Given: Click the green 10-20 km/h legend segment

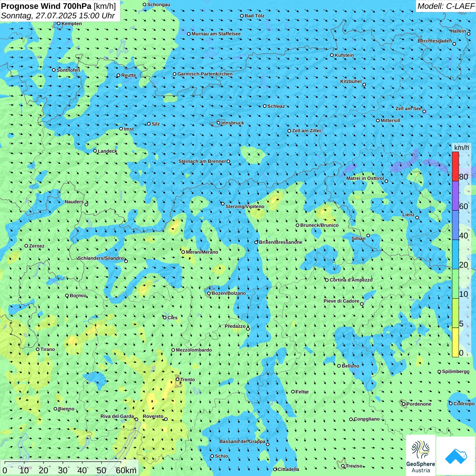Looking at the screenshot, I should [455, 284].
